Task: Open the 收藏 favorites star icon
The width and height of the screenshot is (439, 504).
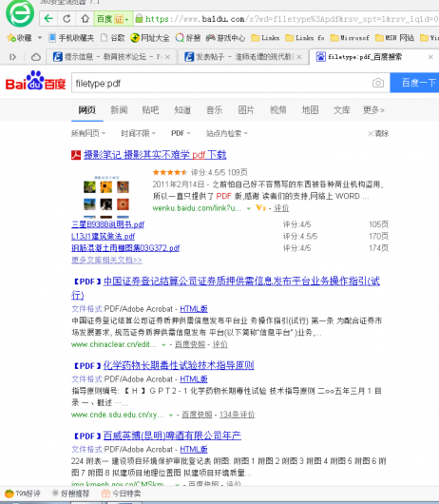Action: (x=11, y=38)
